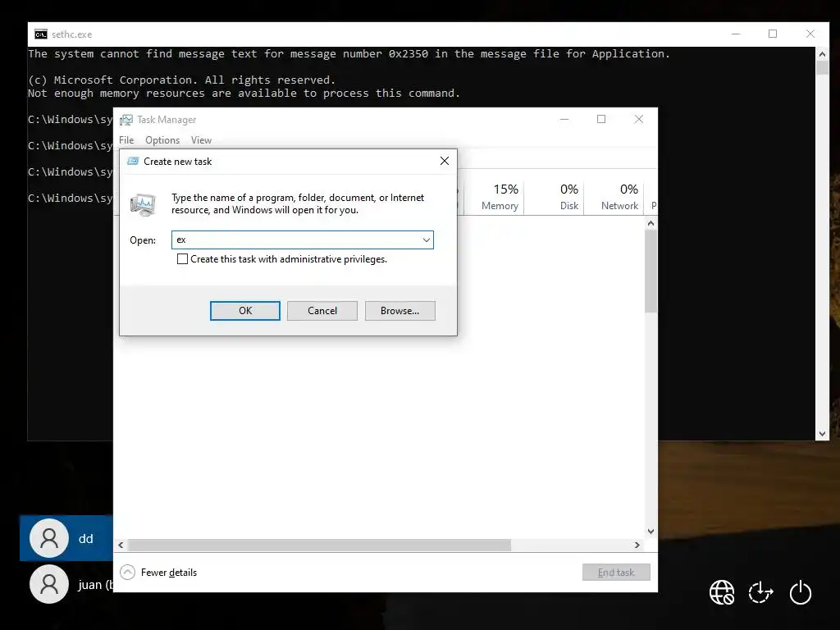Click the disabled End task button

(616, 572)
